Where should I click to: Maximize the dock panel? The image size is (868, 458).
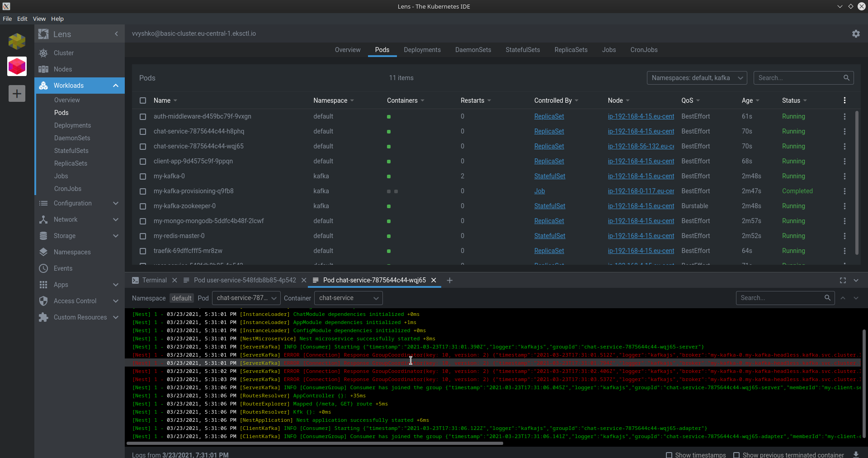pos(843,281)
